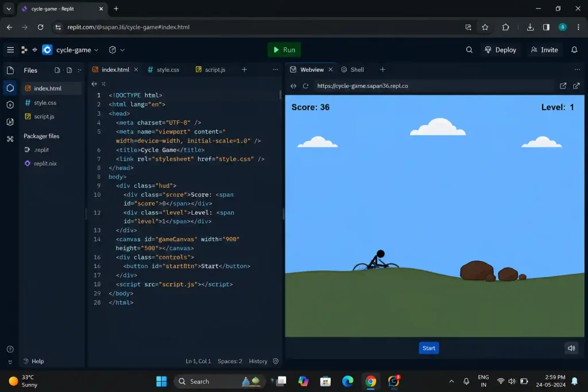This screenshot has height=392, width=588.
Task: Click the taskbar Search box
Action: [220, 382]
